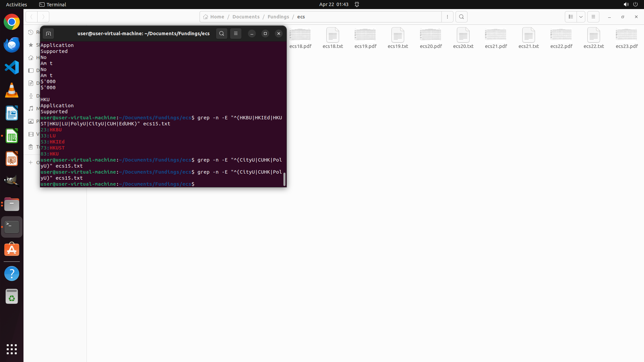Open the system volume menu
The height and width of the screenshot is (362, 644).
[626, 4]
